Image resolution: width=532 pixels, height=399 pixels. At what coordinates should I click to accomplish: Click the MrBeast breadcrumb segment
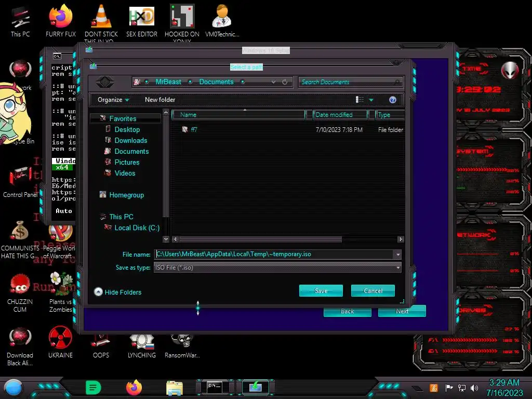point(168,82)
